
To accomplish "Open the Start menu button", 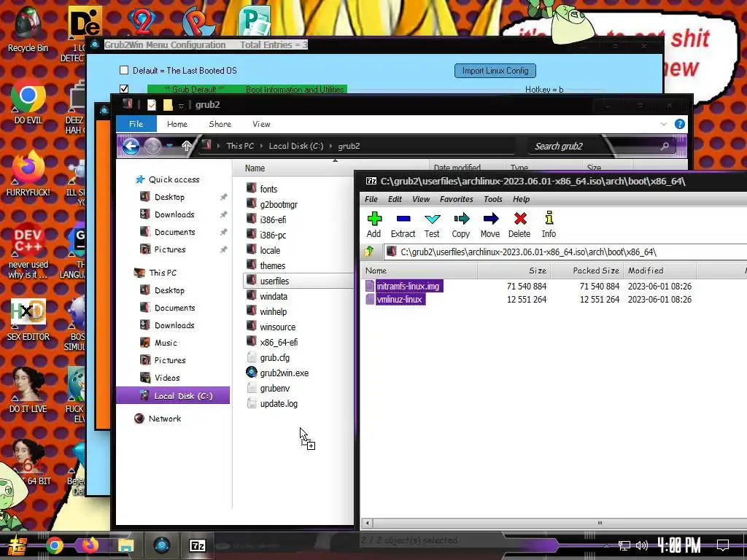I will (x=16, y=545).
